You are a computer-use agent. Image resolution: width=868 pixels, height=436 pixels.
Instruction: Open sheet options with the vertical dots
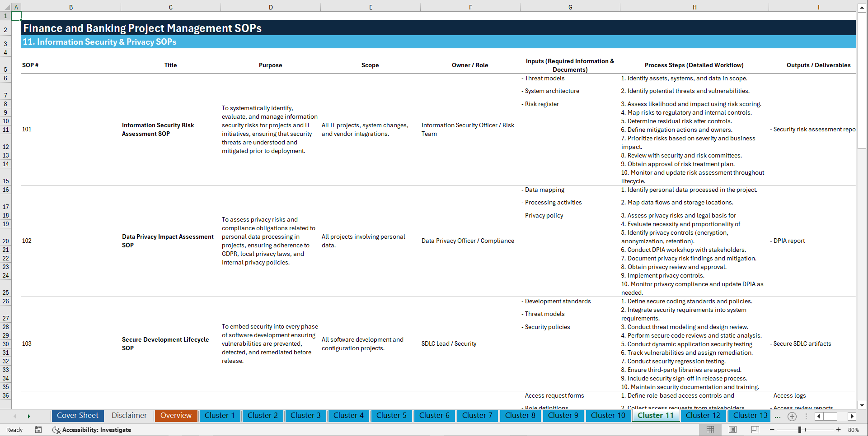click(806, 416)
